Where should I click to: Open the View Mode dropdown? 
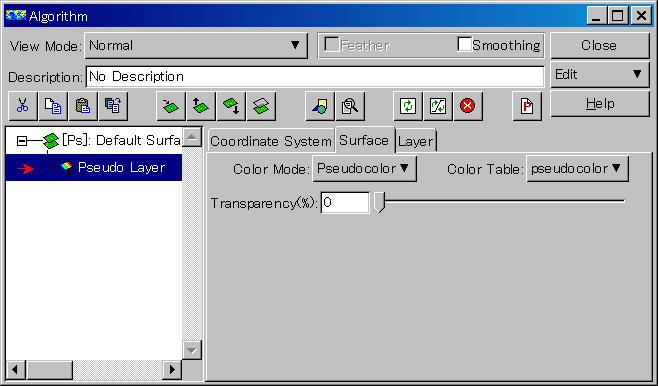point(196,45)
